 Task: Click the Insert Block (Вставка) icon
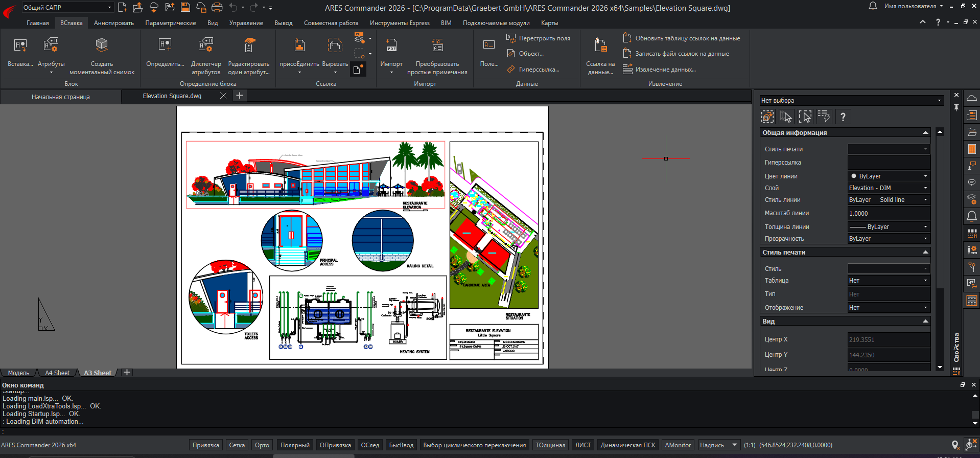click(20, 46)
